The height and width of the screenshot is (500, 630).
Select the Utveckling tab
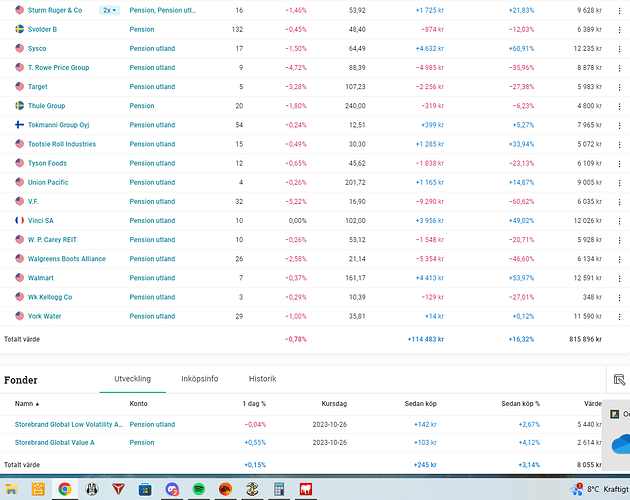point(132,379)
